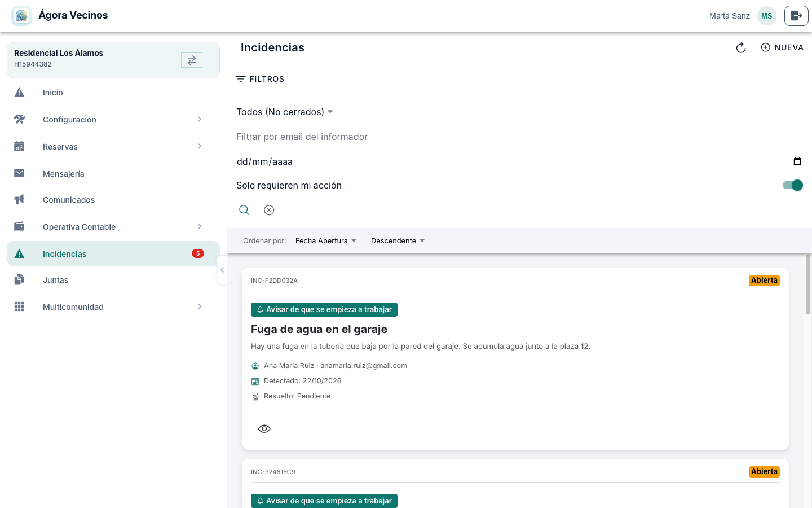812x508 pixels.
Task: Clear filters with the circled X icon
Action: (269, 210)
